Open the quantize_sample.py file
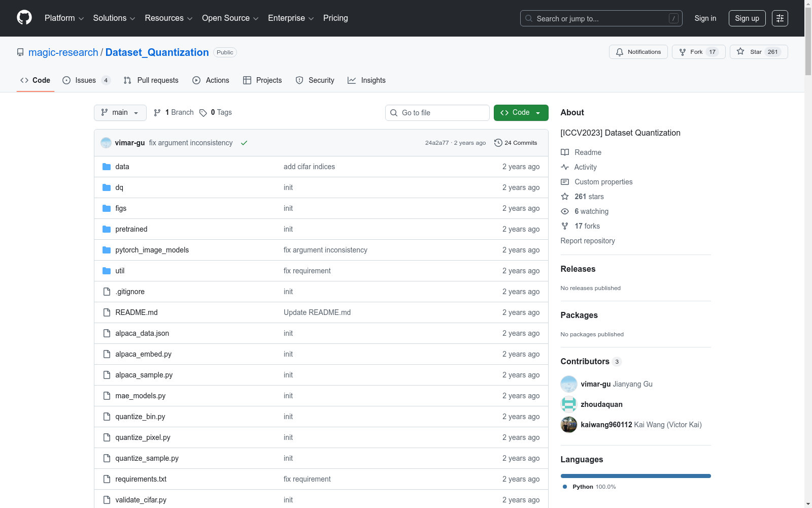Image resolution: width=812 pixels, height=508 pixels. point(147,458)
